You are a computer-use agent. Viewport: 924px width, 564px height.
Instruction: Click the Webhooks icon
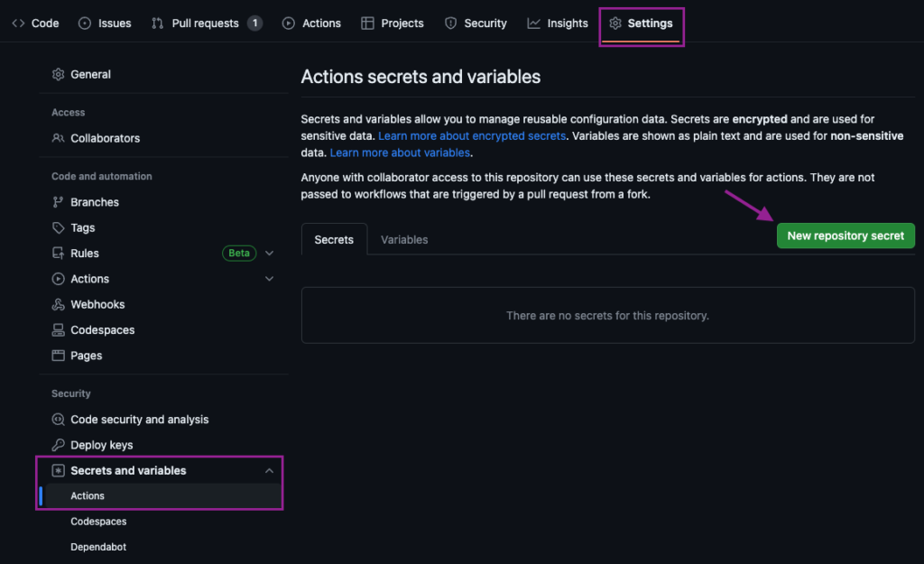tap(58, 304)
